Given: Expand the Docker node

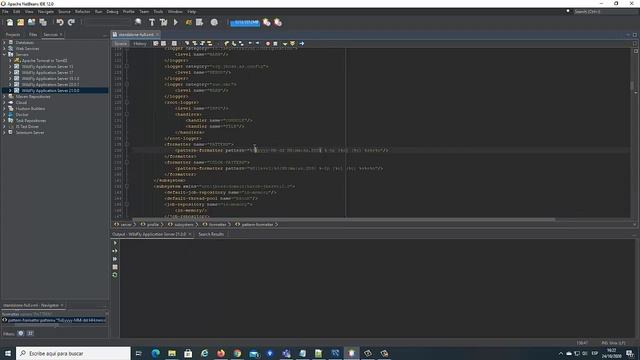Looking at the screenshot, I should pyautogui.click(x=4, y=115).
